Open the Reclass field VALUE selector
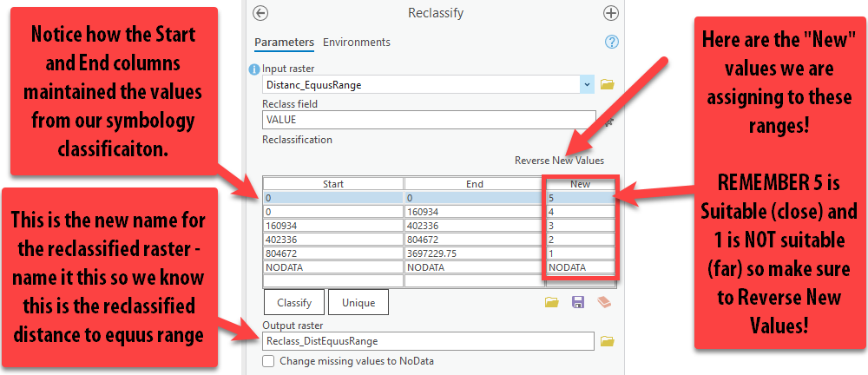This screenshot has height=375, width=868. point(429,120)
